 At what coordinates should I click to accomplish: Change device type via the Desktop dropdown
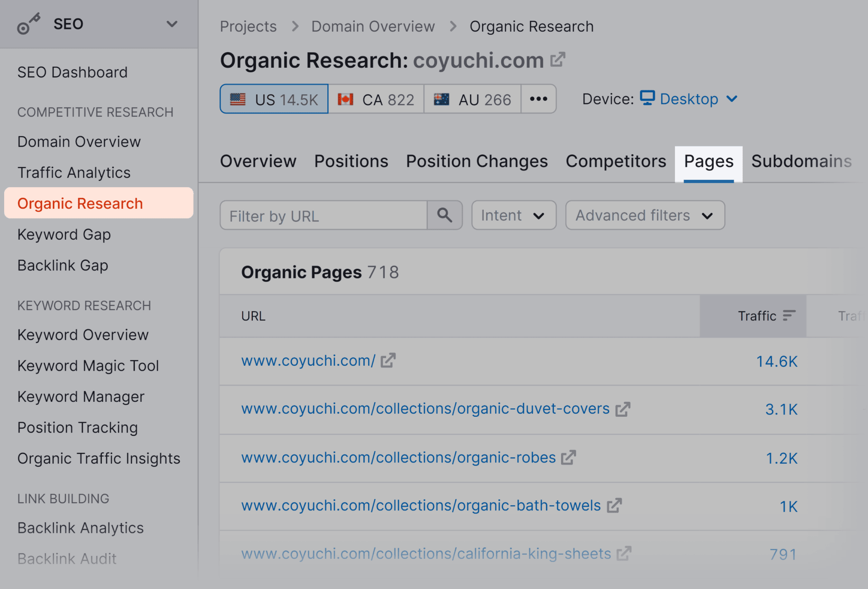(733, 99)
